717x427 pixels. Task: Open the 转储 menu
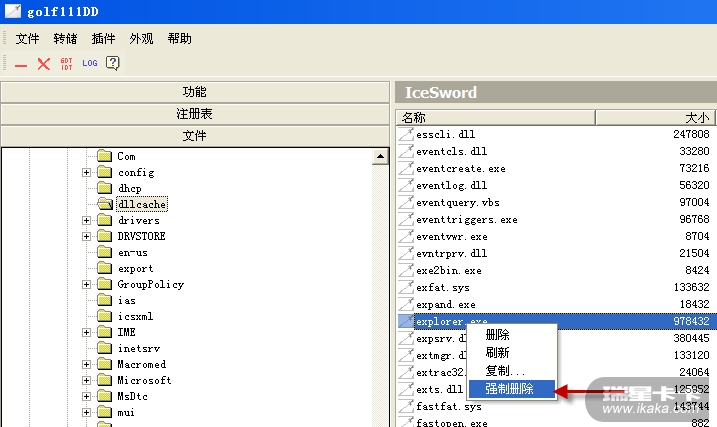(65, 38)
